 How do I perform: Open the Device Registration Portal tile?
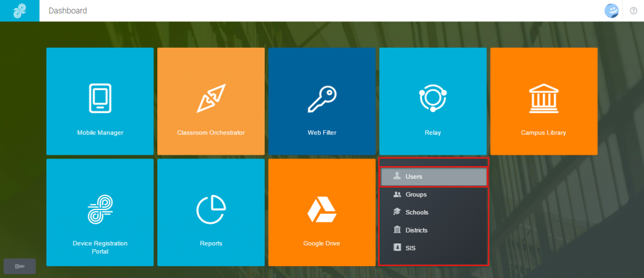point(100,213)
